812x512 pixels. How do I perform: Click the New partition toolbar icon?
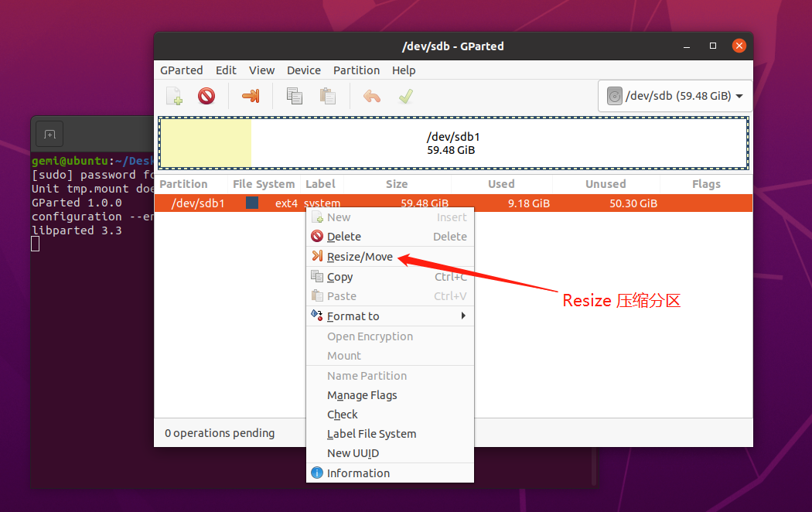175,97
